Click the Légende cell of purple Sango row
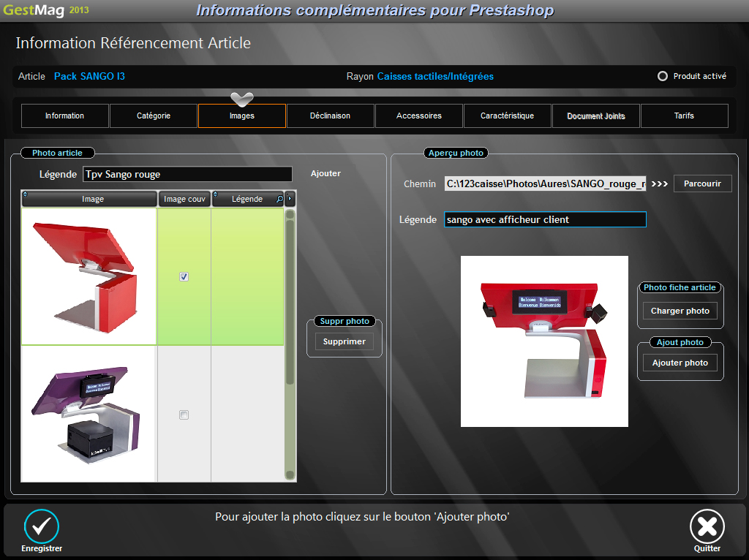749x560 pixels. coord(247,414)
